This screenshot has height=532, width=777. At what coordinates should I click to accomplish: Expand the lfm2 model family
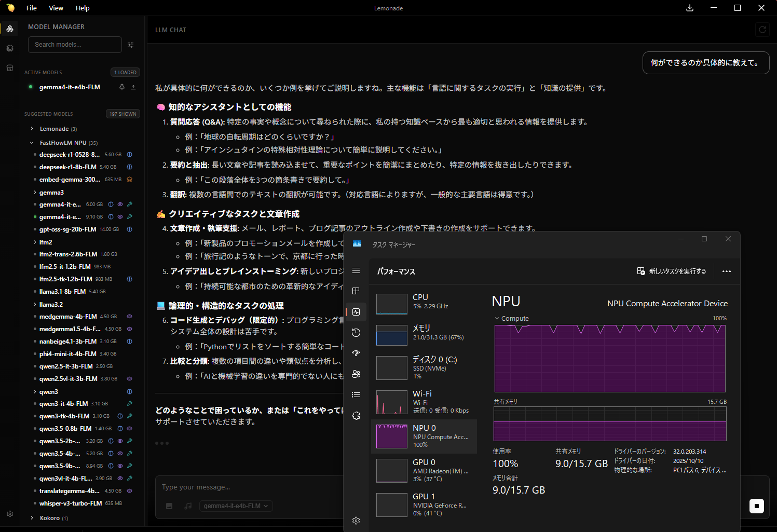(x=35, y=242)
